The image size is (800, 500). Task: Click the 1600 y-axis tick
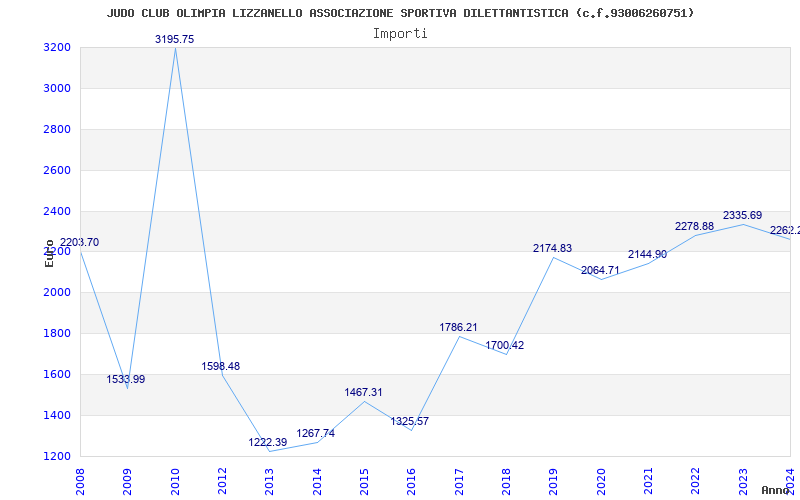click(57, 374)
